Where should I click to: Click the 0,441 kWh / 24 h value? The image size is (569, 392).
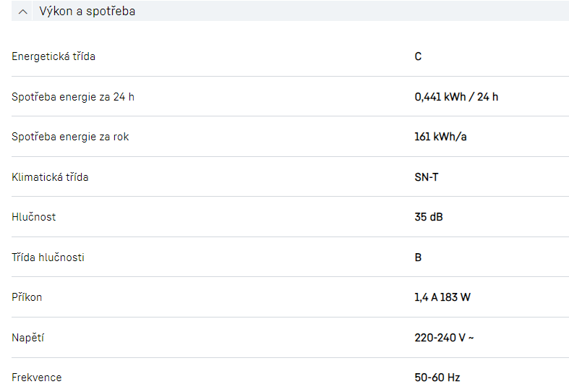tap(456, 97)
